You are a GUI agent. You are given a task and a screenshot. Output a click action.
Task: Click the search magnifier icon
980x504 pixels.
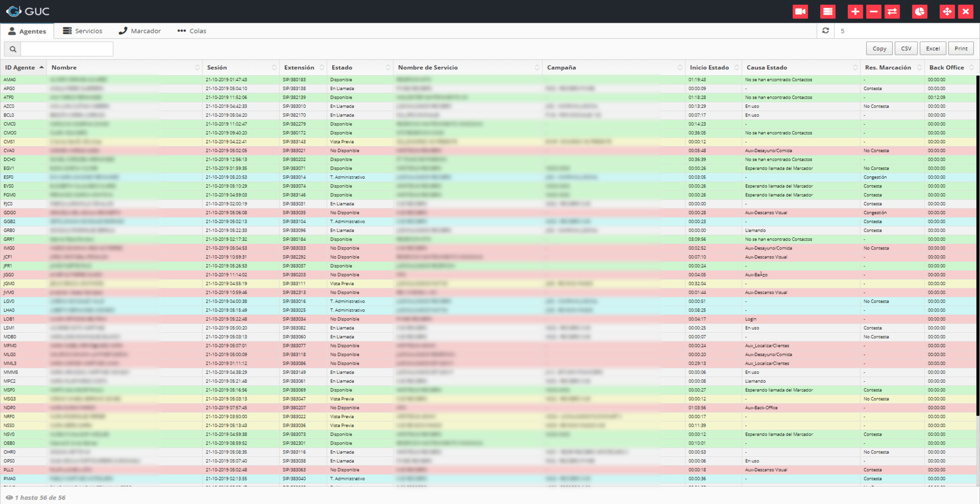click(13, 49)
